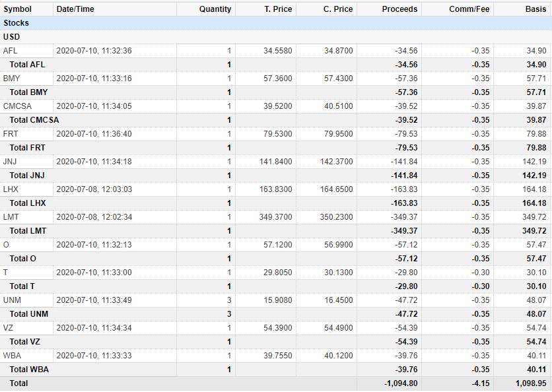Click VZ trade price 54.3900
Viewport: 552px width, 392px height.
[278, 328]
